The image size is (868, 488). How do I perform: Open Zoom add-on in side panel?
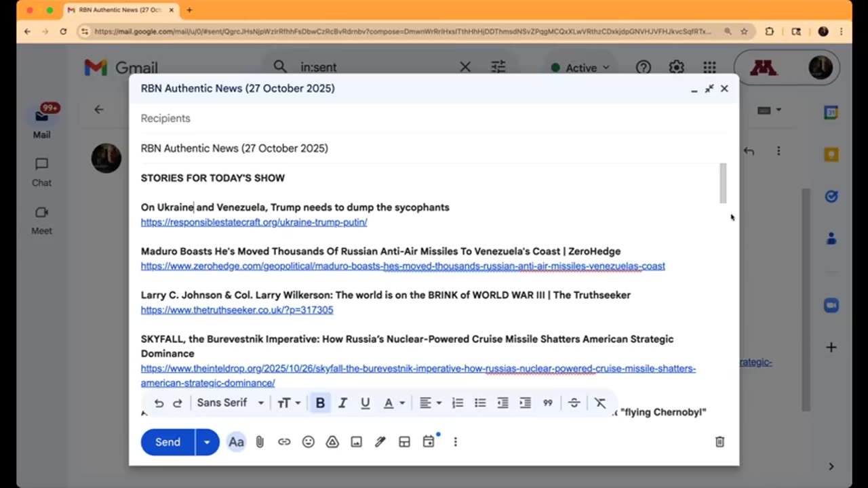(831, 306)
